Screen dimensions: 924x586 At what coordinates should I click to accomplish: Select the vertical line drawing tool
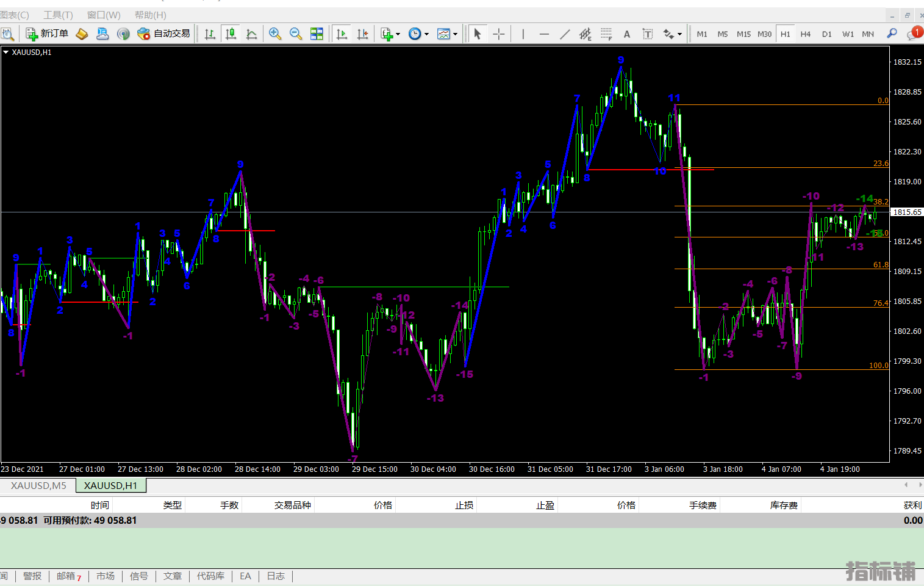point(523,34)
